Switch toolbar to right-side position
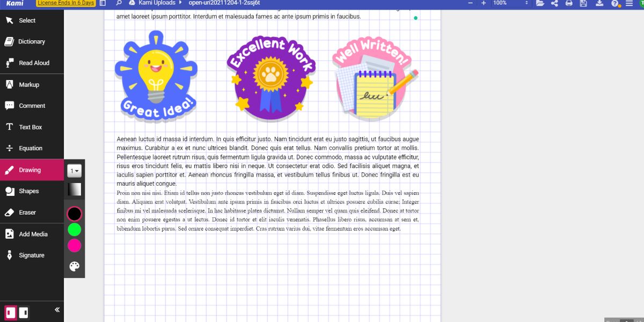The height and width of the screenshot is (322, 644). point(24,312)
